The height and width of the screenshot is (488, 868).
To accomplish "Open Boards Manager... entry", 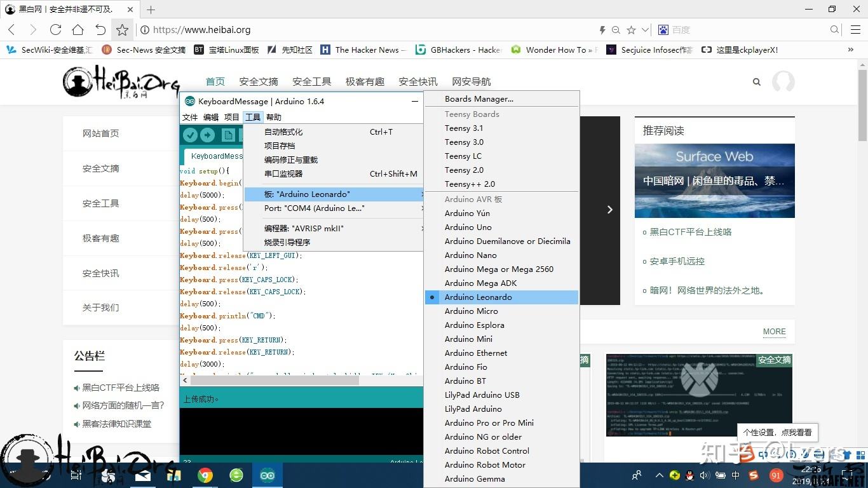I will 502,99.
